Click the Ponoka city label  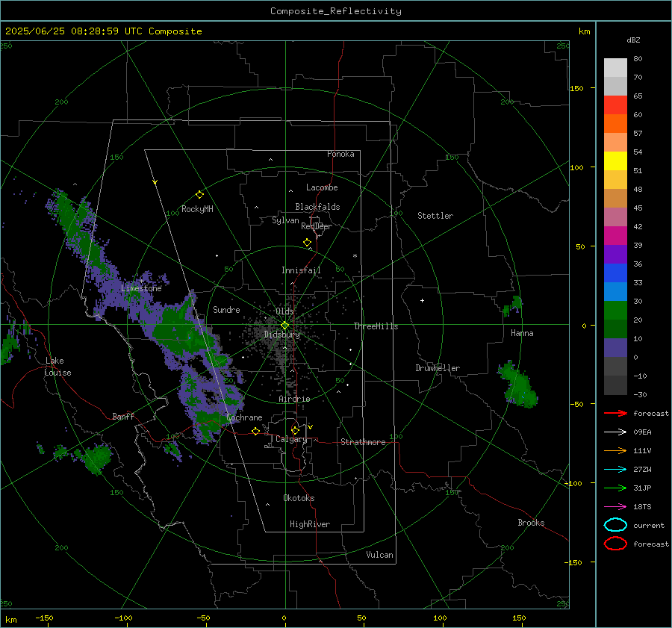coord(340,154)
